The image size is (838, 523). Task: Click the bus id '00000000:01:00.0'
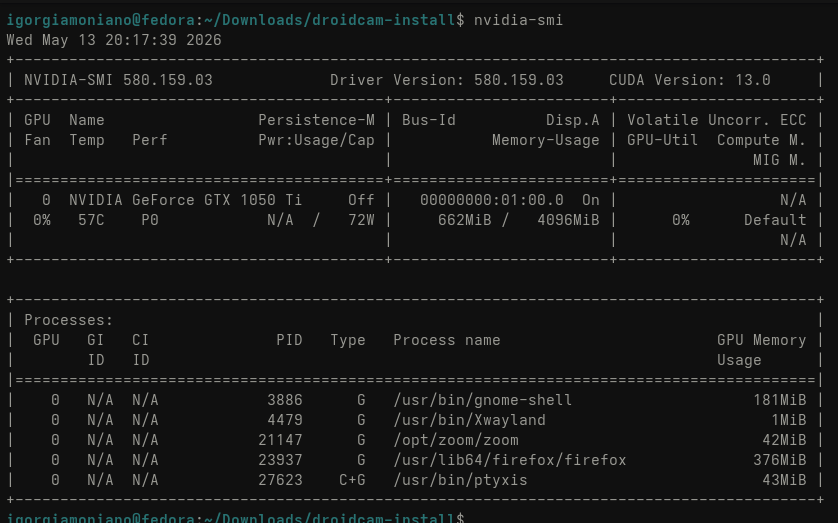pos(492,200)
